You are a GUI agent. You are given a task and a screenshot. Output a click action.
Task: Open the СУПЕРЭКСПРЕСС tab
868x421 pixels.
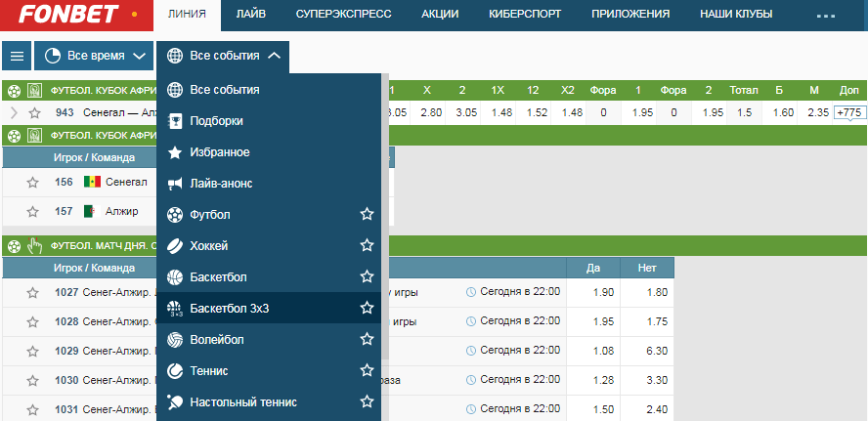[344, 15]
